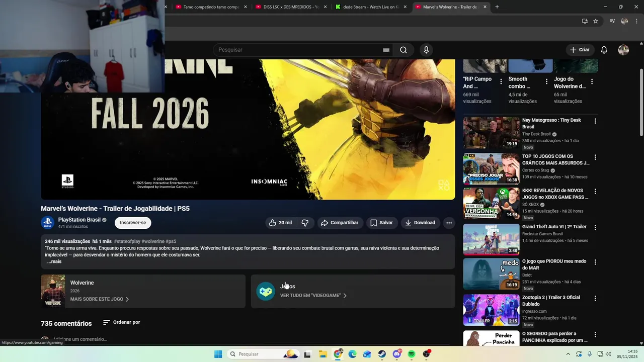Viewport: 644px width, 362px height.
Task: Click the page vertical scrollbar thumb
Action: click(x=641, y=102)
